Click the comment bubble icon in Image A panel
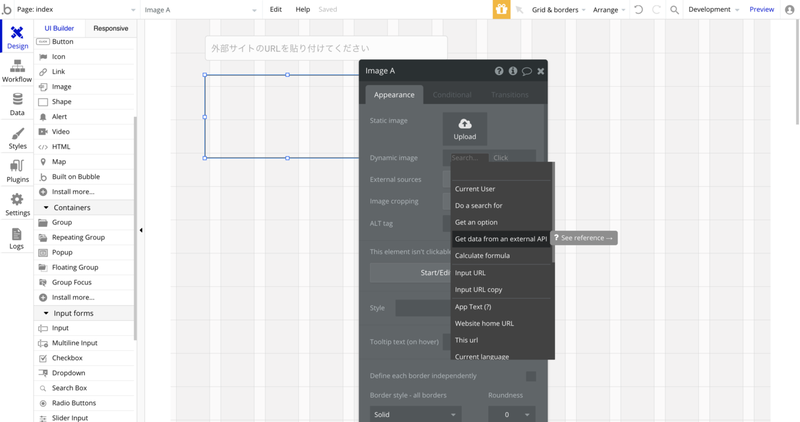 tap(527, 71)
